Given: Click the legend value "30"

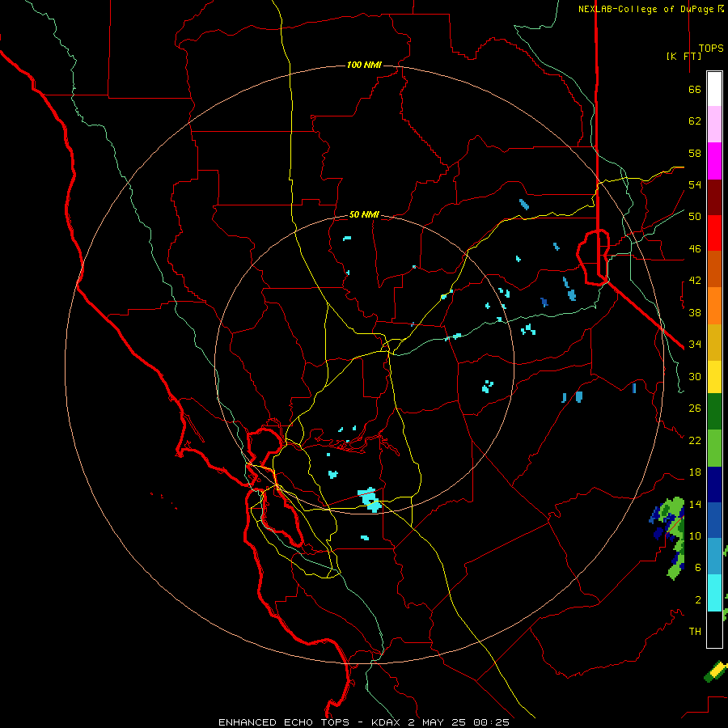Looking at the screenshot, I should tap(695, 376).
